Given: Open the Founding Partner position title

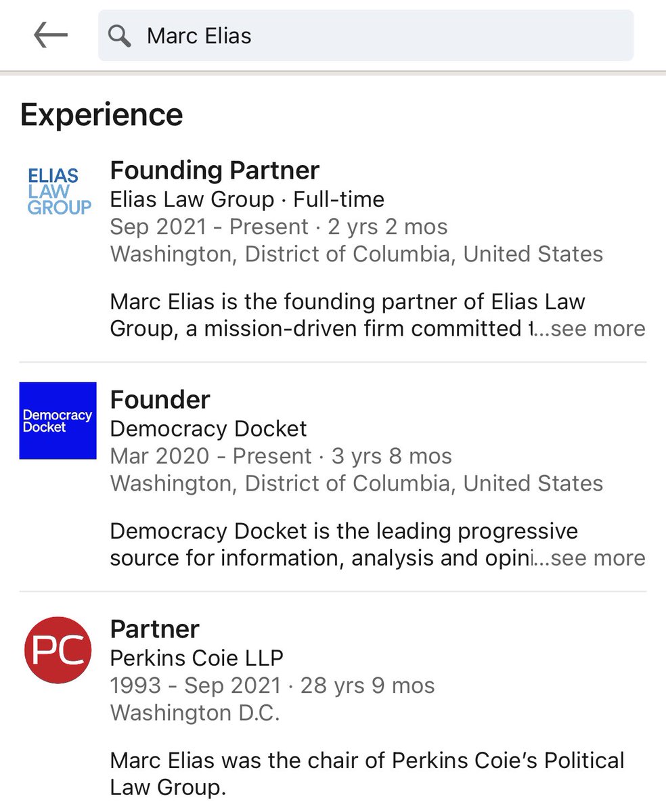Looking at the screenshot, I should (x=215, y=171).
